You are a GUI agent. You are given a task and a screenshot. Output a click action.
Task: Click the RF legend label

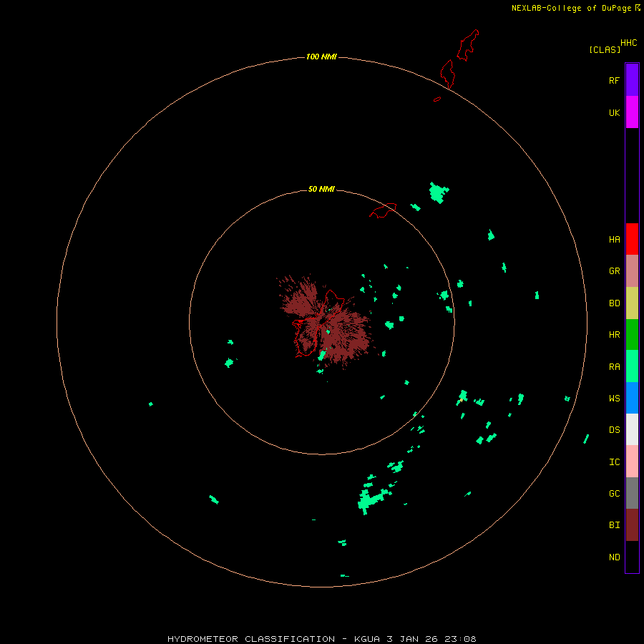(614, 80)
